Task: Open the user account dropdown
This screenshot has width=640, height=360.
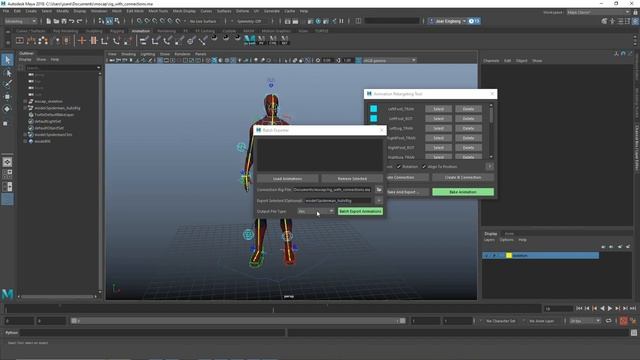Action: [448, 21]
